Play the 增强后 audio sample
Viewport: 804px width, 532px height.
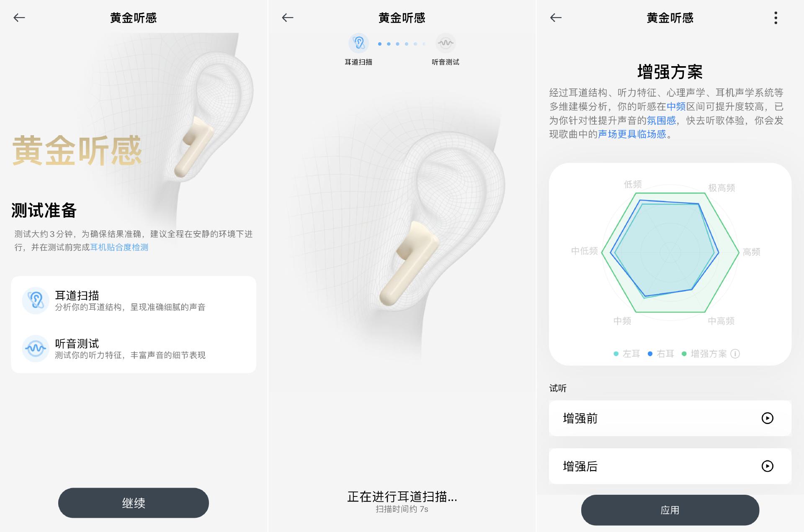767,466
